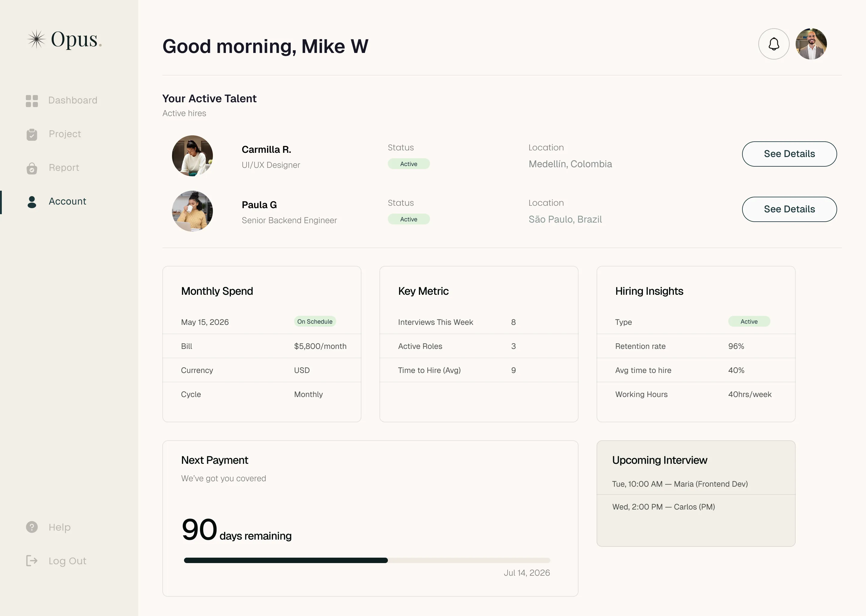
Task: Click the São Paulo, Brazil location
Action: (x=565, y=220)
